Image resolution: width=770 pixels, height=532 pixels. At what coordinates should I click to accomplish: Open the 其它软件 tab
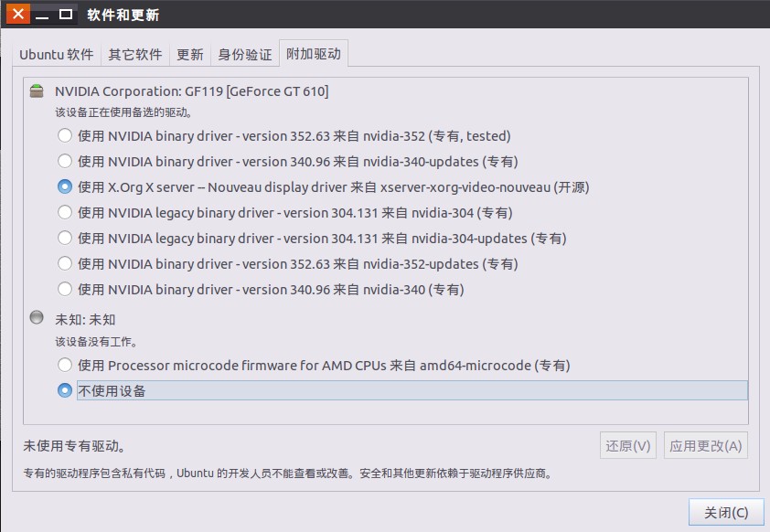(x=135, y=54)
